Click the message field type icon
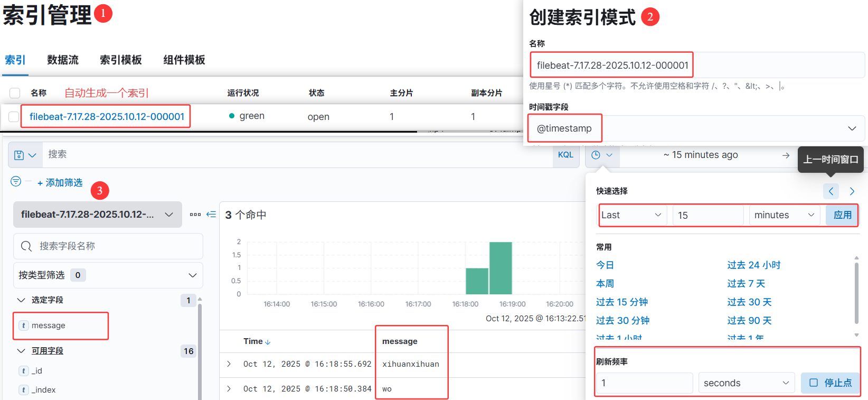This screenshot has height=400, width=868. tap(24, 325)
